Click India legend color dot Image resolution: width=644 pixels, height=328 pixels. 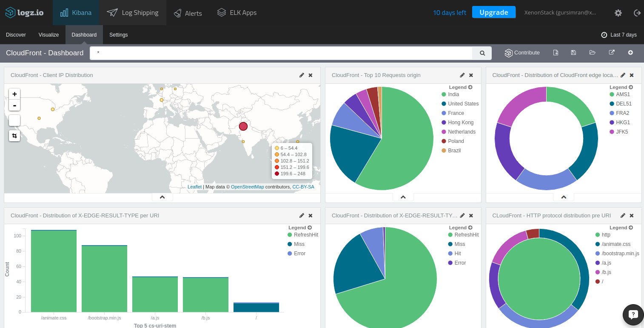(444, 94)
